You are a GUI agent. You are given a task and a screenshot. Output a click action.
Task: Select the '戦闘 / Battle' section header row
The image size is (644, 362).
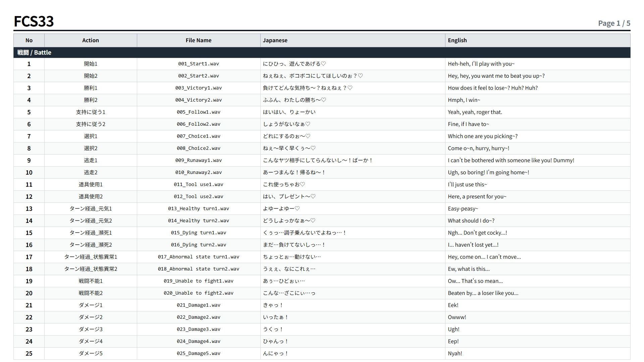[322, 53]
